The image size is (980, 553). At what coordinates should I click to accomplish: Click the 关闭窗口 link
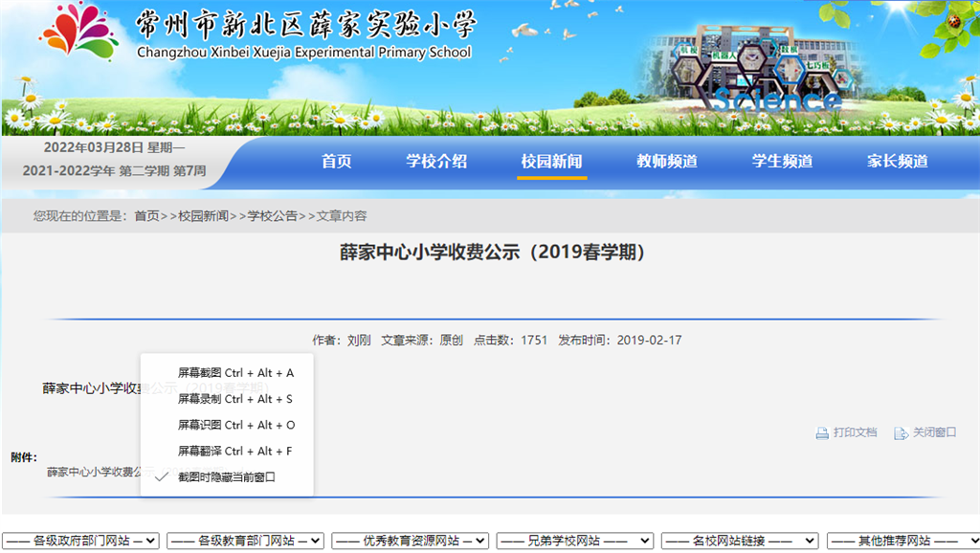(934, 432)
